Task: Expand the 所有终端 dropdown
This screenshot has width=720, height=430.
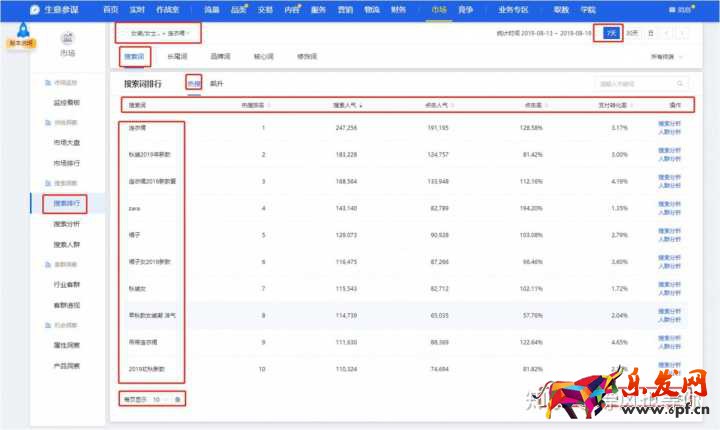Action: click(x=668, y=57)
